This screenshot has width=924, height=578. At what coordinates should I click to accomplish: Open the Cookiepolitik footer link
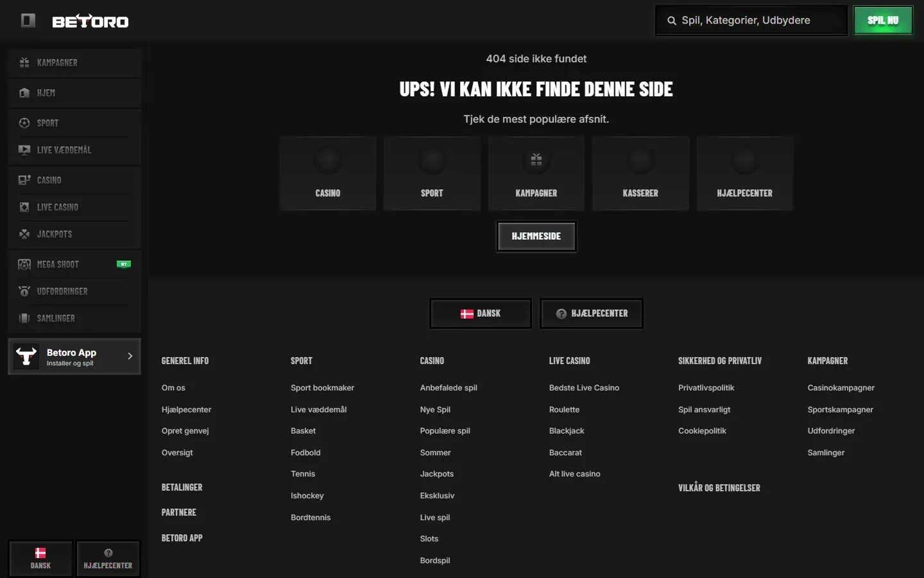click(702, 431)
